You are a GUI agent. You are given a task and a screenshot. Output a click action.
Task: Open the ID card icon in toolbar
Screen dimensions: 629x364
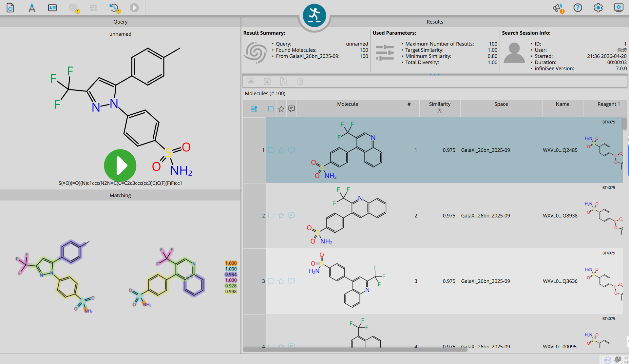pyautogui.click(x=52, y=8)
